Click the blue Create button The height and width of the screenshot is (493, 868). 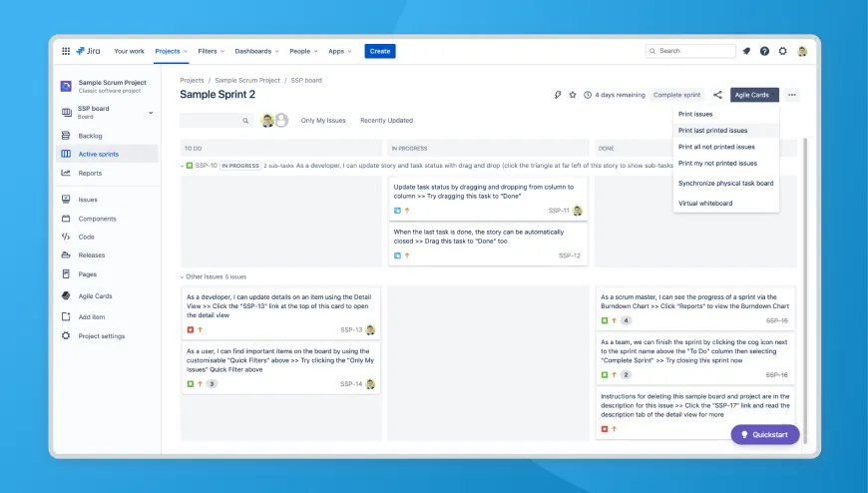coord(379,51)
